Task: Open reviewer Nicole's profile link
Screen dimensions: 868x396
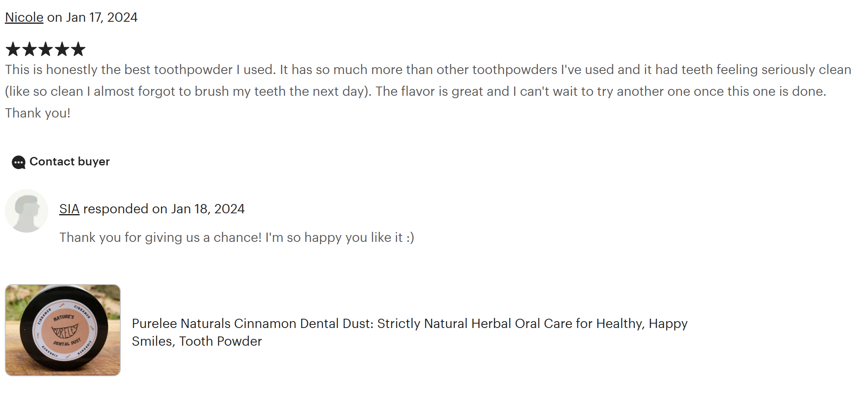Action: 24,17
